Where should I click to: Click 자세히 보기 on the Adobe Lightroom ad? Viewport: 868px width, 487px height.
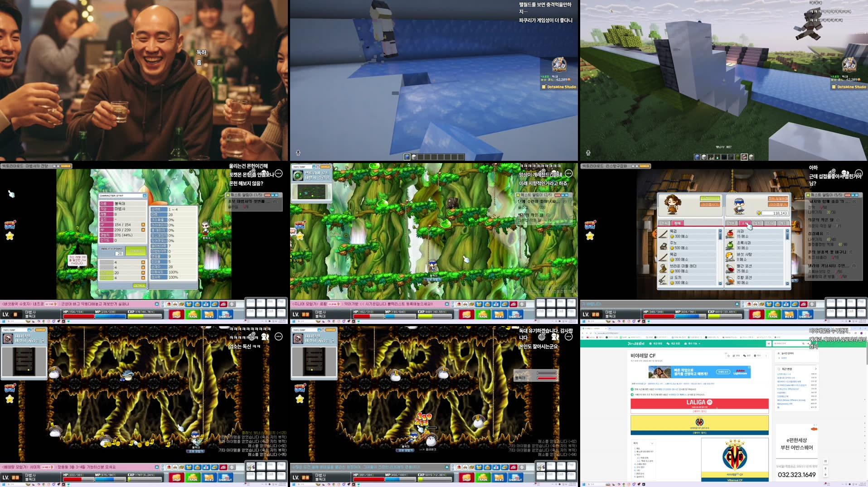point(723,371)
